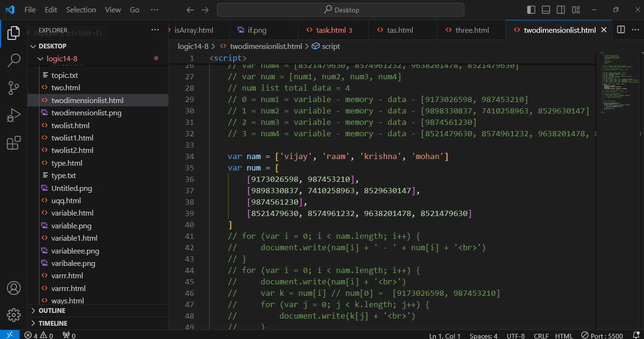Image resolution: width=644 pixels, height=339 pixels.
Task: Toggle the Secondary Side Bar layout button
Action: [x=561, y=10]
